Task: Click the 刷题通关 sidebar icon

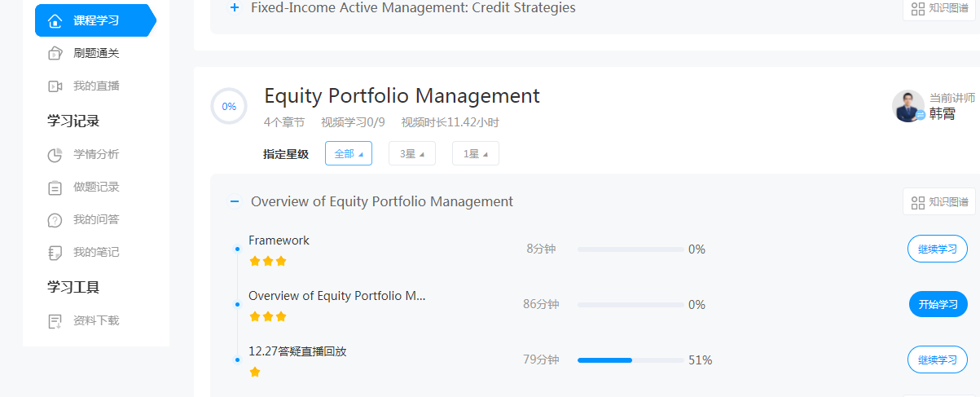Action: (x=55, y=54)
